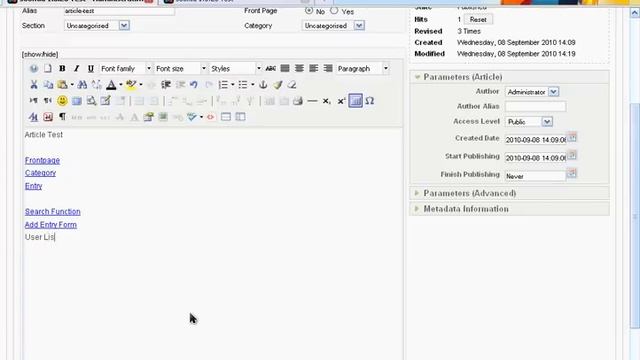Open the Section dropdown

tap(97, 26)
